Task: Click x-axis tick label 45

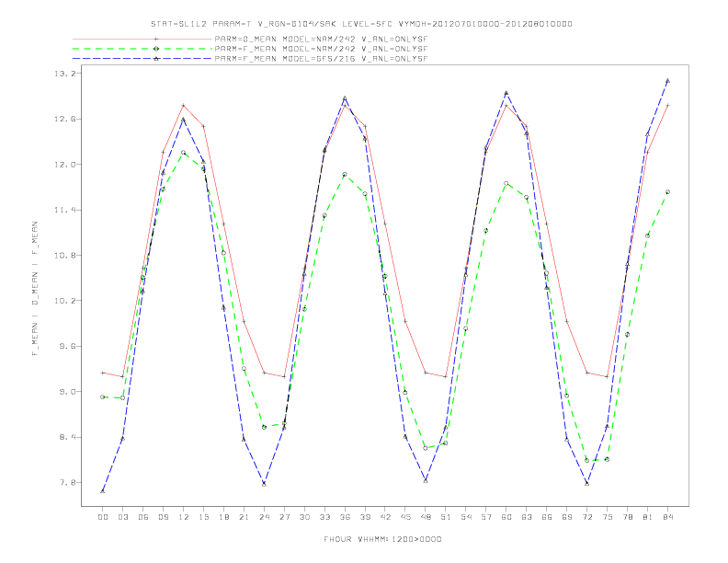Action: [405, 517]
